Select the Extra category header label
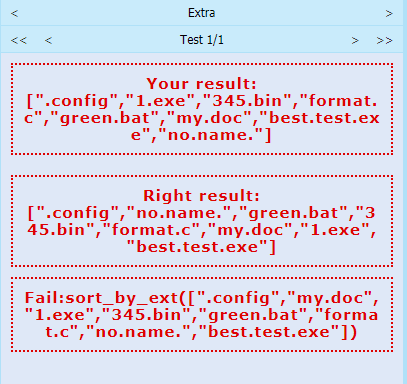Viewport: 407px width, 384px height. click(202, 13)
